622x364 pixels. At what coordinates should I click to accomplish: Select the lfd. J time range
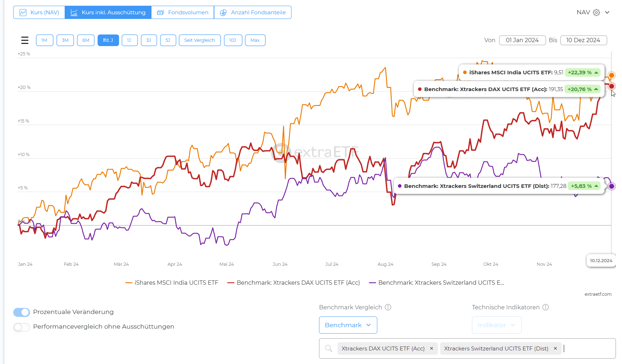pyautogui.click(x=108, y=40)
